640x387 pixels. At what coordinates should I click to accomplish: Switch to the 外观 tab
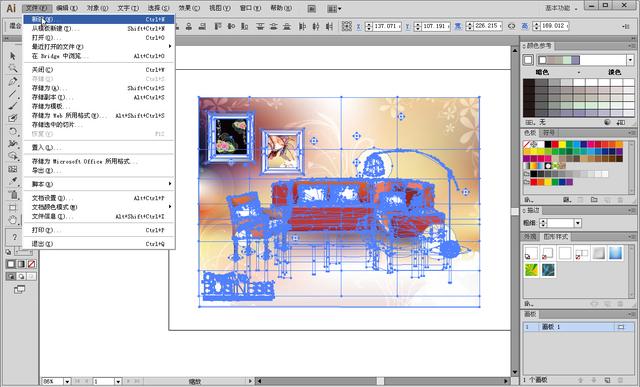click(x=530, y=237)
